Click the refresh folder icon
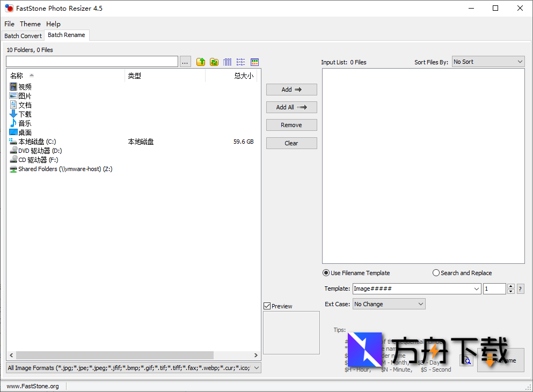Image resolution: width=533 pixels, height=392 pixels. coord(214,62)
